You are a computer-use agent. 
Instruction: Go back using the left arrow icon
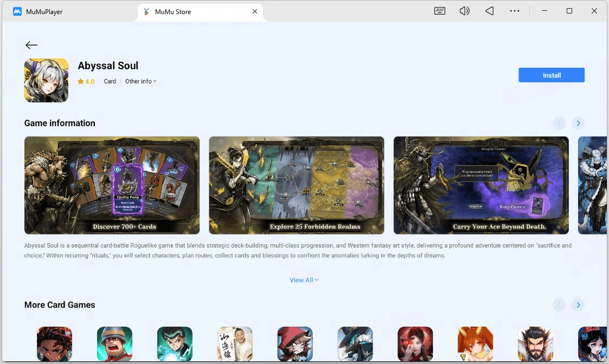(31, 45)
